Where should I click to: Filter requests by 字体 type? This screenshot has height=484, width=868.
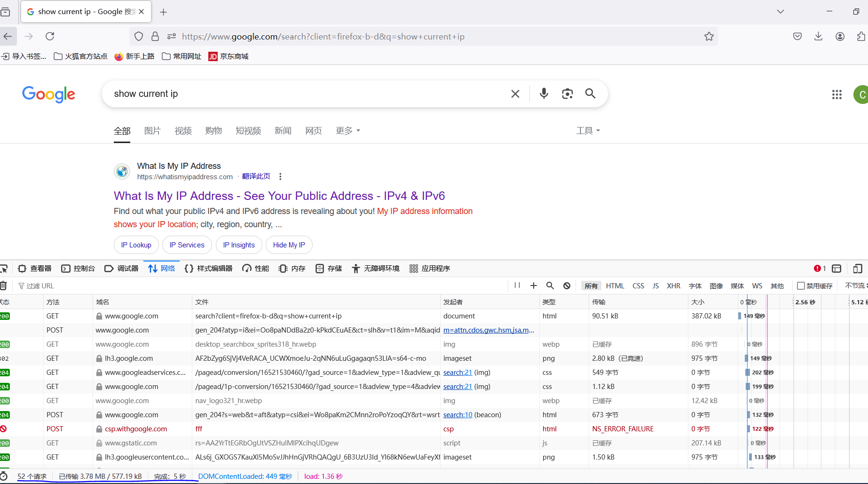point(695,286)
